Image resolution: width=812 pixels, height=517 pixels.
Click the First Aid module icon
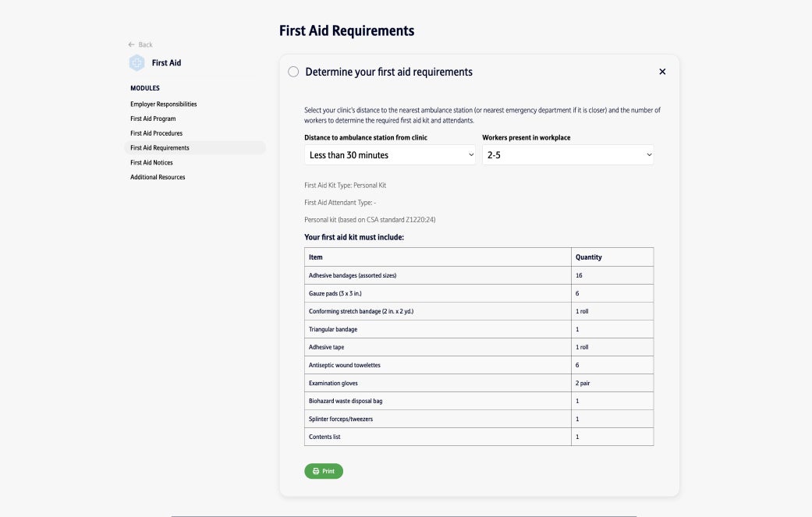[137, 63]
